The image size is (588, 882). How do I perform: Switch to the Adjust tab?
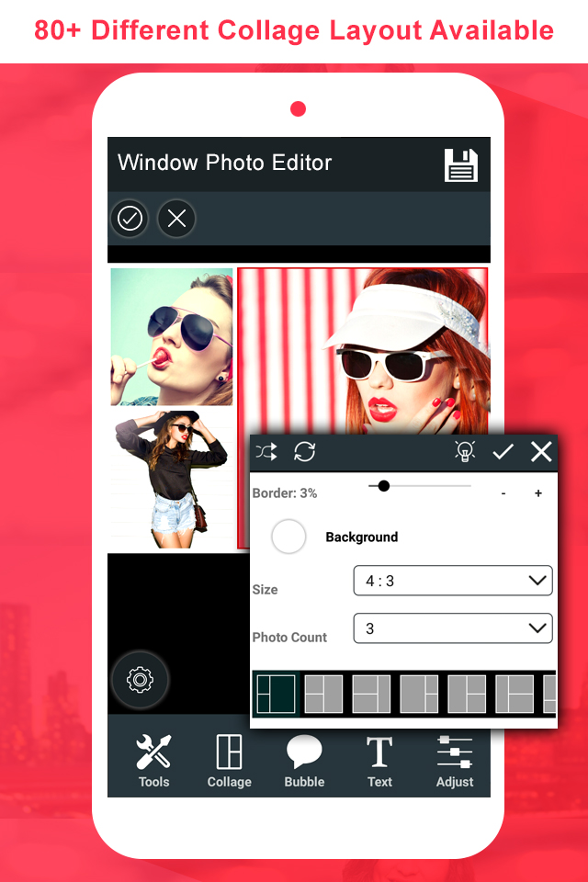[x=455, y=761]
